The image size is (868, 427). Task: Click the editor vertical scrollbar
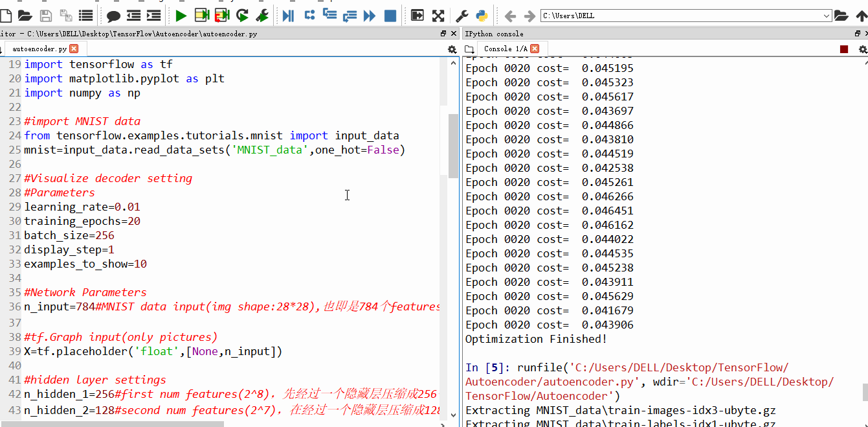pyautogui.click(x=453, y=144)
